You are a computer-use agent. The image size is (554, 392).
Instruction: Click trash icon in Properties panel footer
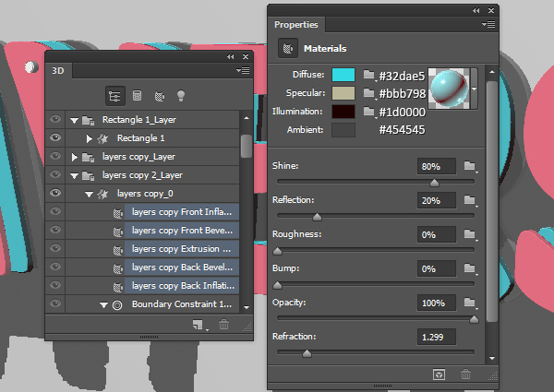(465, 374)
